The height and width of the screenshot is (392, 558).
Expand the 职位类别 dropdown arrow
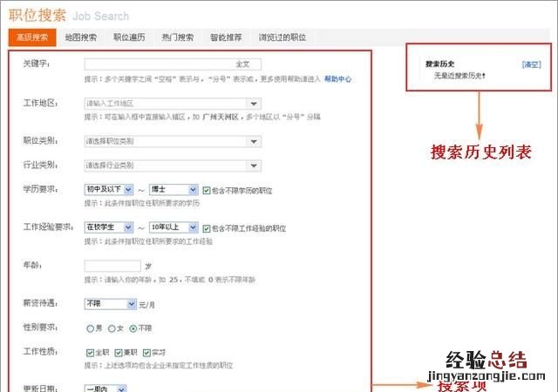(253, 141)
